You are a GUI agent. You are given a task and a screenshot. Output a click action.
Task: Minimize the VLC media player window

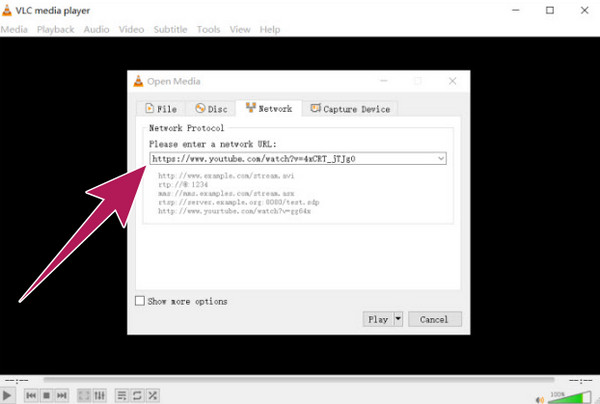point(516,10)
